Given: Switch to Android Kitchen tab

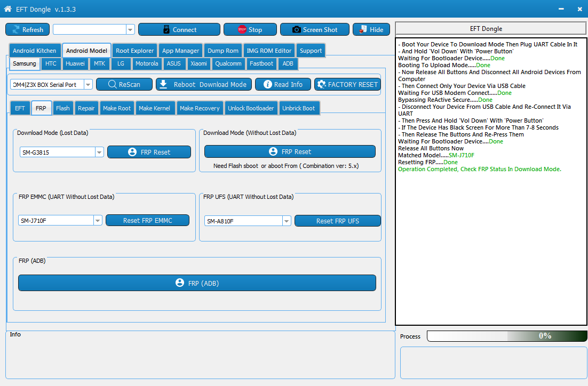Looking at the screenshot, I should coord(35,51).
